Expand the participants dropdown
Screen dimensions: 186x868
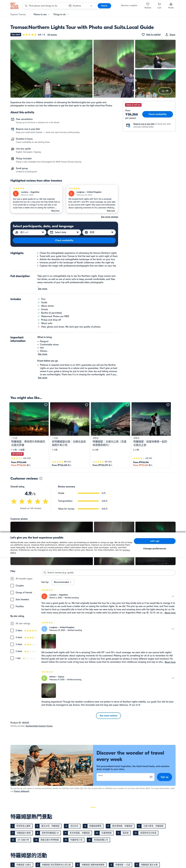click(29, 232)
